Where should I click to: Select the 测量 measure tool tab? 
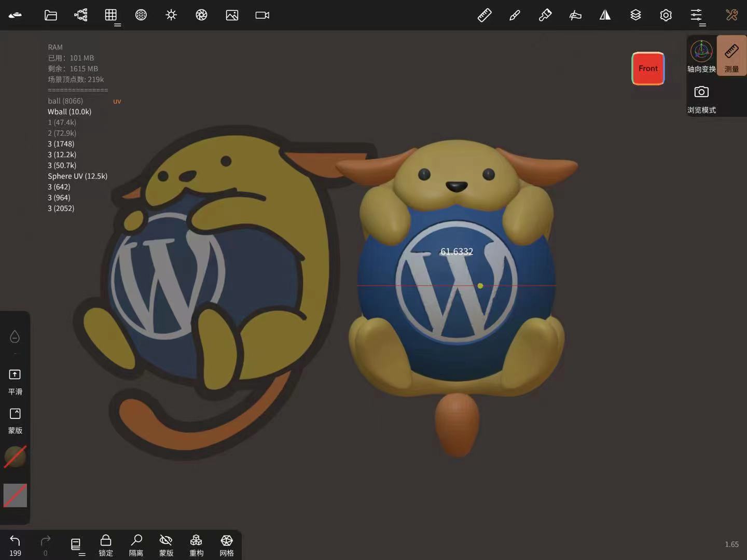click(731, 56)
